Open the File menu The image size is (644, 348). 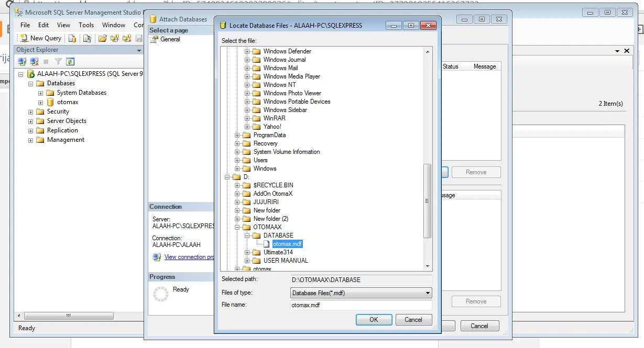pyautogui.click(x=25, y=25)
